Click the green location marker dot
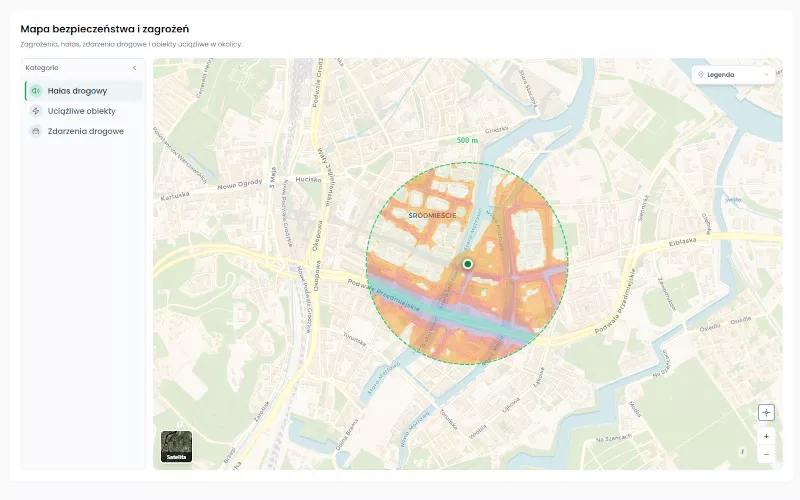This screenshot has width=800, height=500. coord(467,264)
